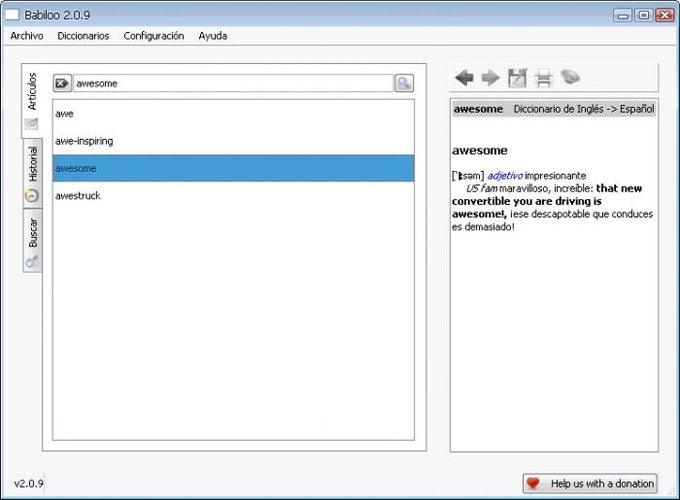
Task: Go back with the left arrow icon
Action: (464, 78)
